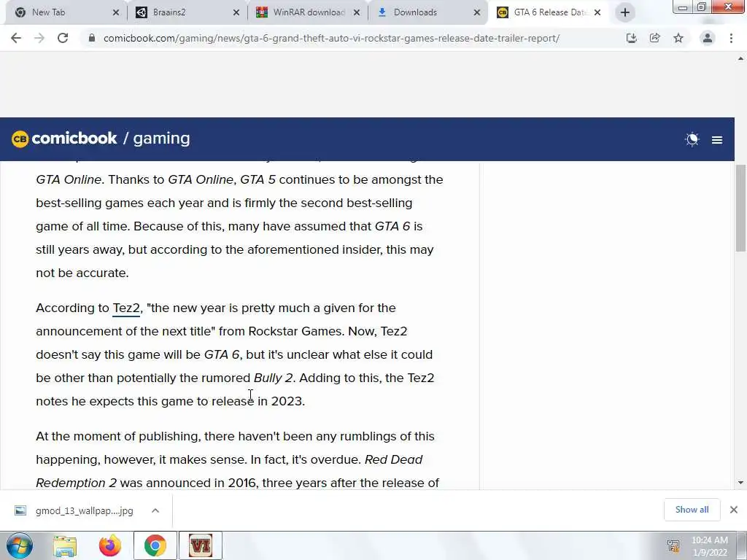Toggle dark mode sun icon
This screenshot has width=747, height=560.
coord(692,139)
